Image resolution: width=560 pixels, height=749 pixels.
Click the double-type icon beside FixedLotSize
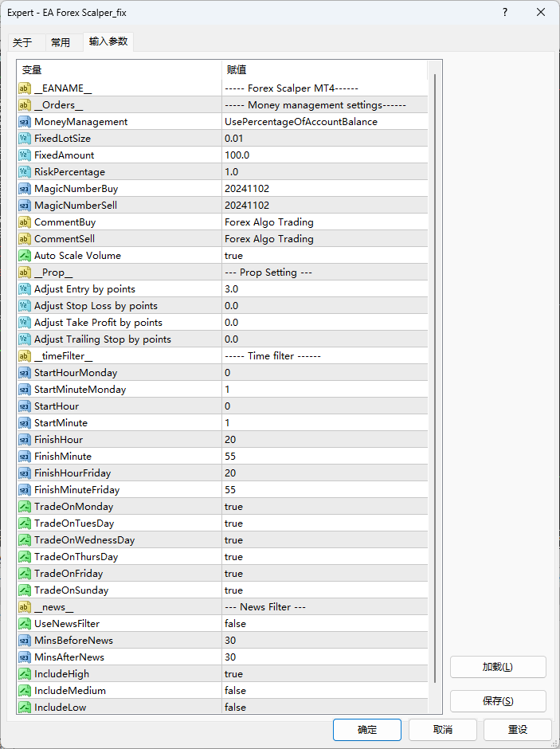point(25,139)
